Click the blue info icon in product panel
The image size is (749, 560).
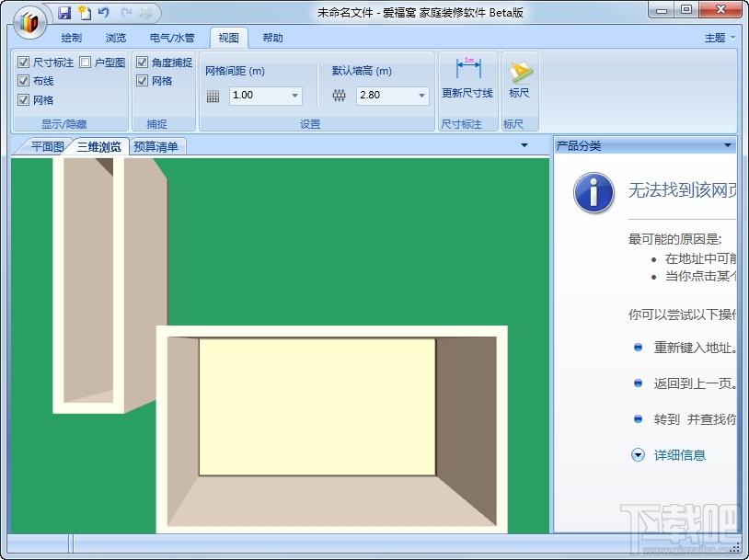pos(593,192)
